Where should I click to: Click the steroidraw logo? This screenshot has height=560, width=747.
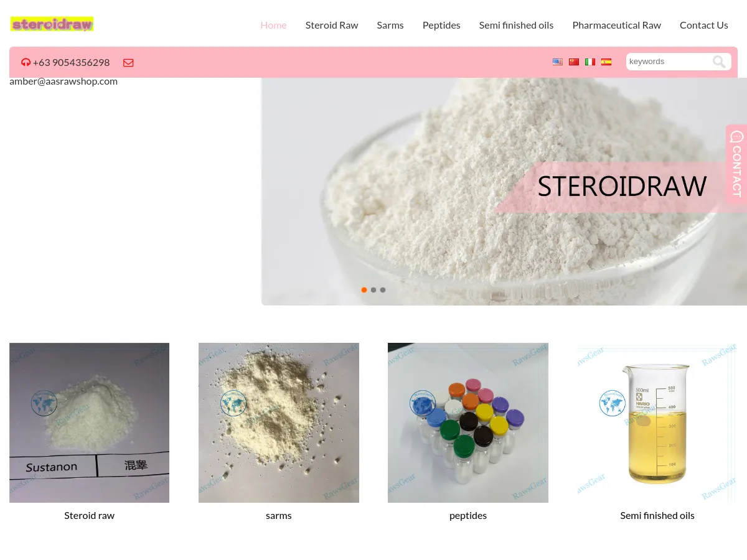click(52, 24)
